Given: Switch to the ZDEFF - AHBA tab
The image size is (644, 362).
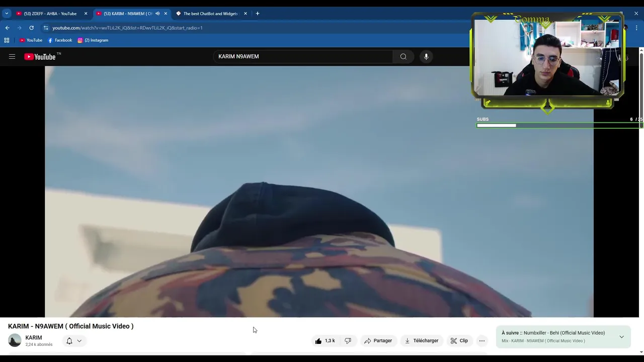Looking at the screenshot, I should pyautogui.click(x=50, y=14).
